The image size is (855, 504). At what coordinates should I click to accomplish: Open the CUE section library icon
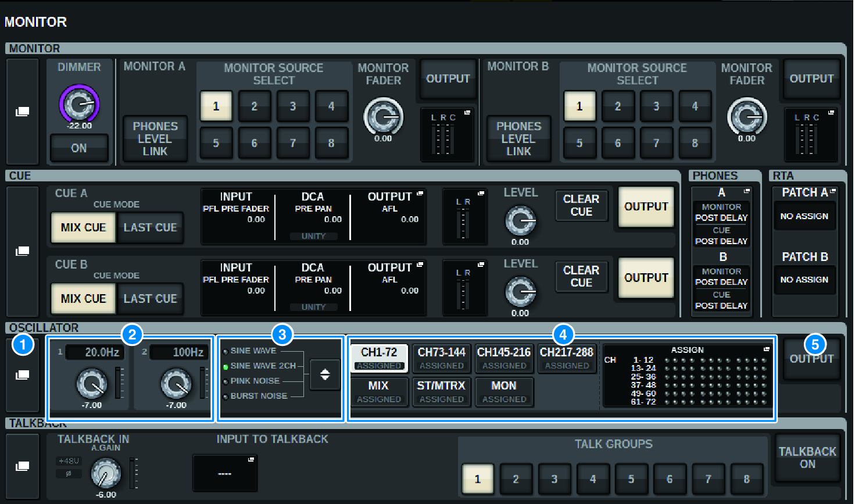22,251
